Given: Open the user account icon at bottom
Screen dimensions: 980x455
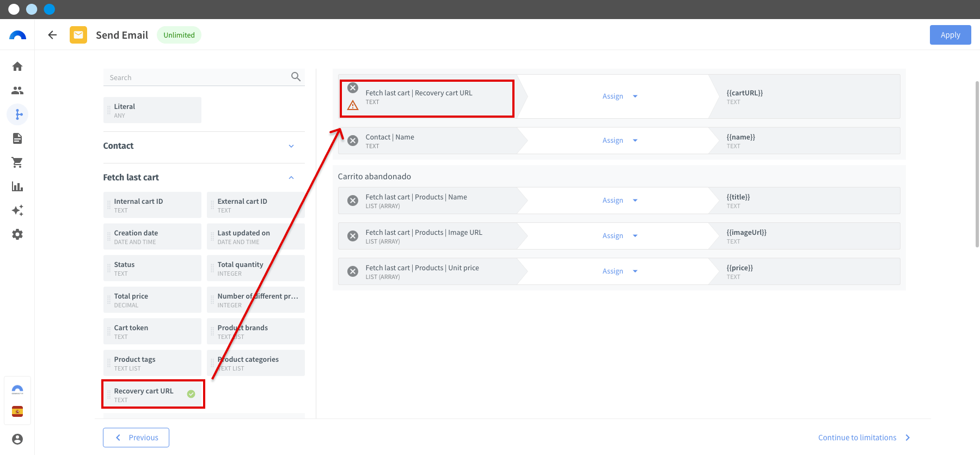Looking at the screenshot, I should pyautogui.click(x=17, y=439).
